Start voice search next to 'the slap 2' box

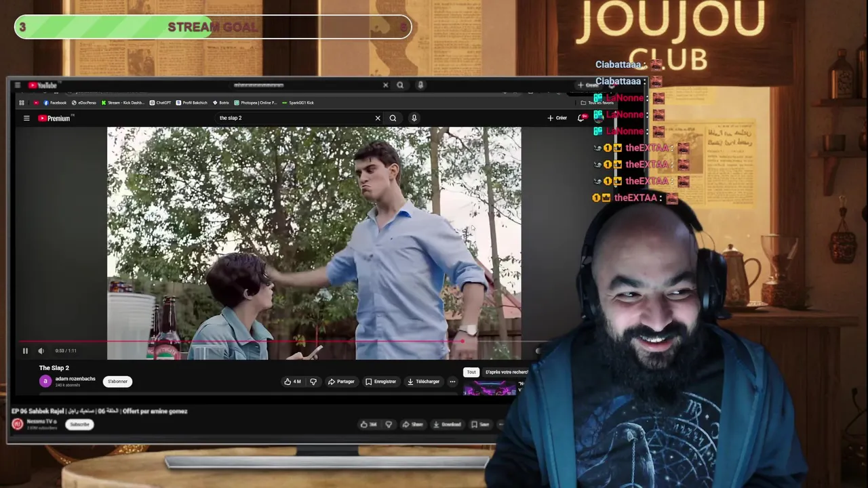tap(414, 118)
